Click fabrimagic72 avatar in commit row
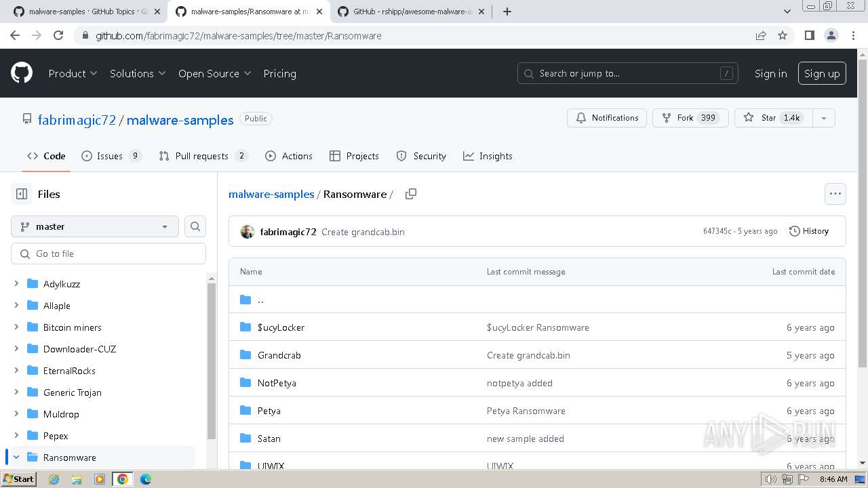This screenshot has width=868, height=488. click(248, 232)
